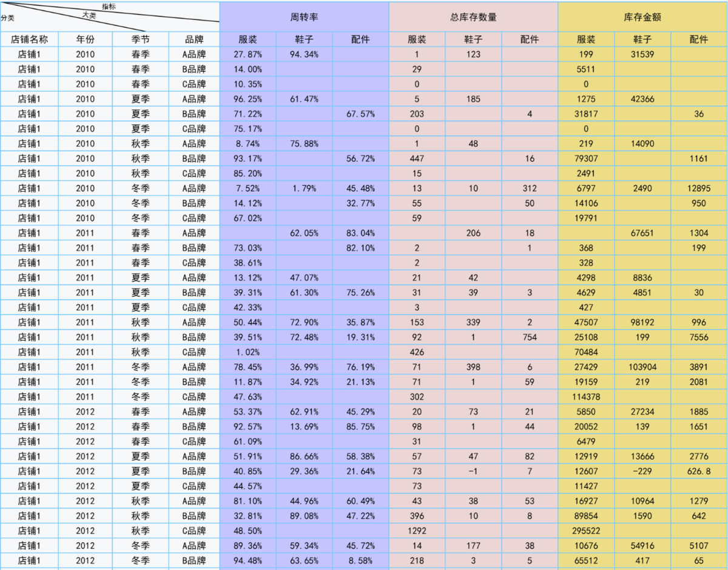Screen dimensions: 728x570
Task: Select the 周转率 header cell
Action: 304,17
